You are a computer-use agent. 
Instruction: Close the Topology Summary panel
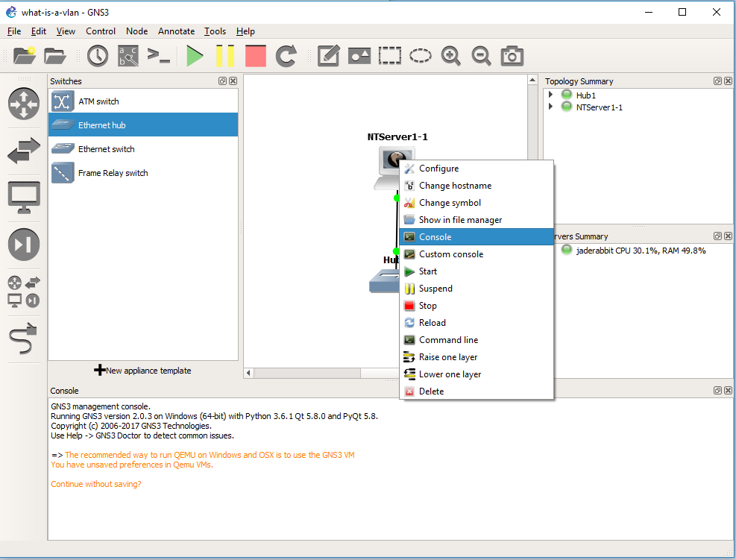point(727,81)
